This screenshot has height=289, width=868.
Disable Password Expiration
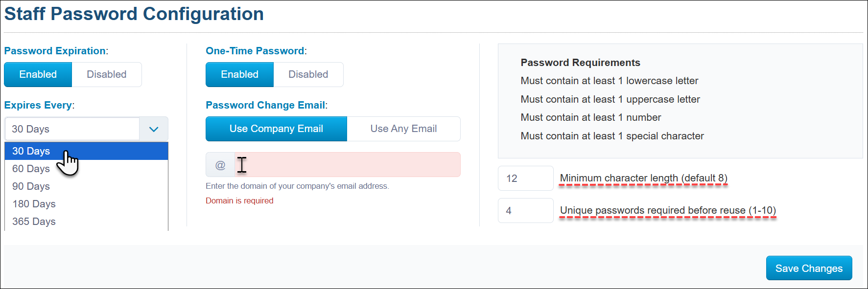(x=107, y=74)
